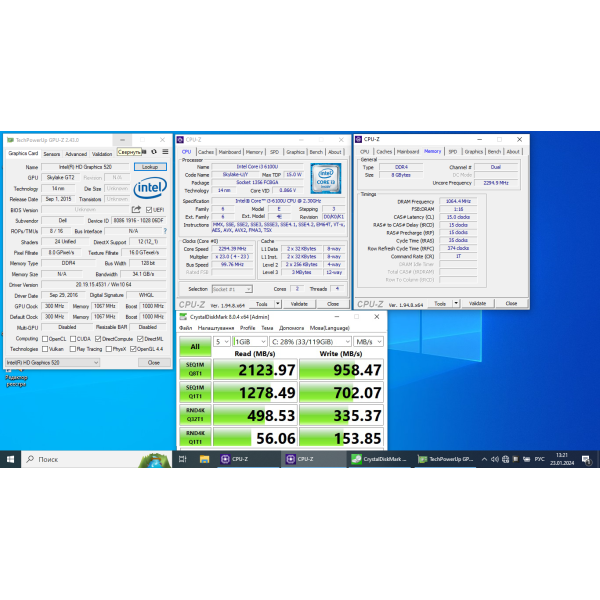The height and width of the screenshot is (600, 600).
Task: Open the notification center icon
Action: click(x=586, y=459)
